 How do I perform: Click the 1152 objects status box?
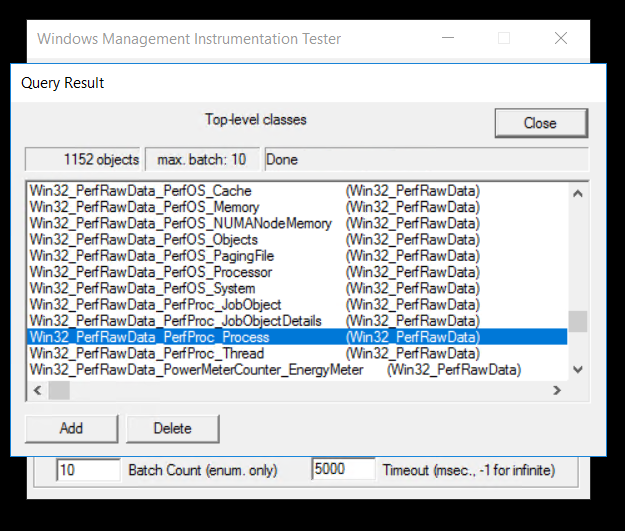tap(83, 159)
